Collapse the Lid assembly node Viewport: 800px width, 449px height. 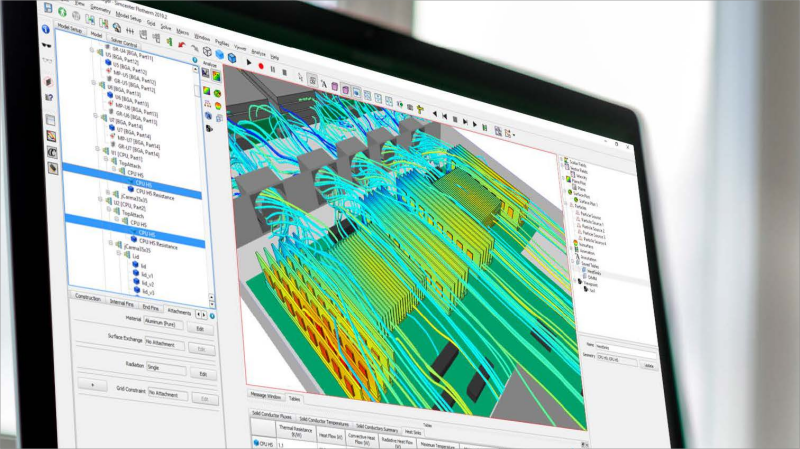tap(119, 252)
